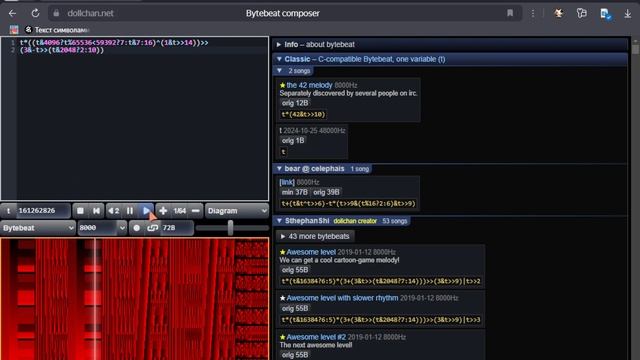Click the record circle icon

tap(137, 228)
